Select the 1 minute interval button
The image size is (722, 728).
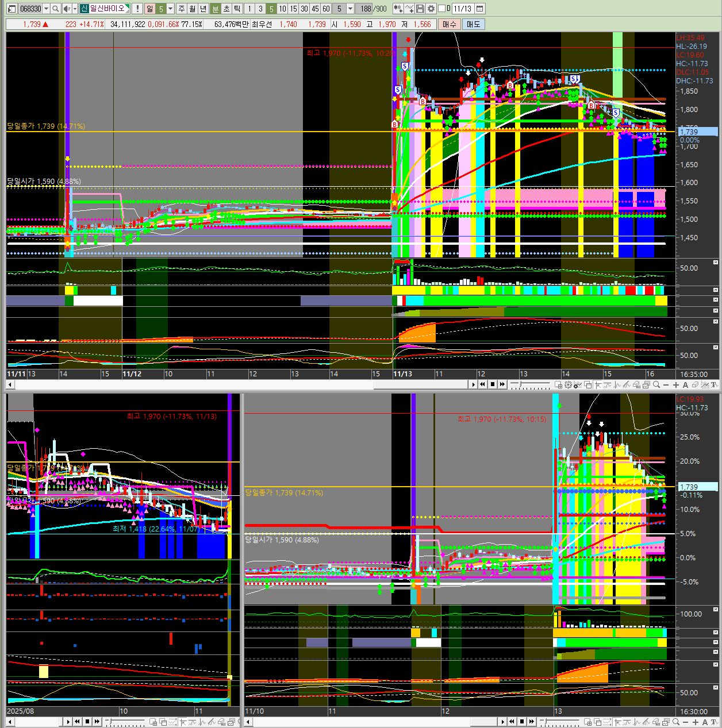pos(249,9)
